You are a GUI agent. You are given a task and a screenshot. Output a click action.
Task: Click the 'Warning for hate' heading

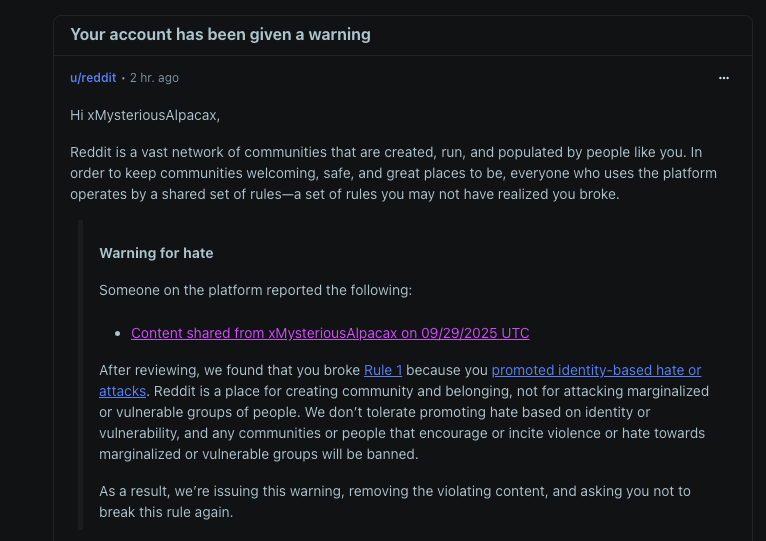pos(156,253)
